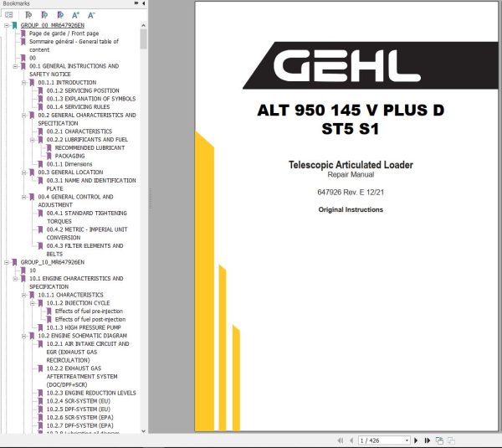502x448 pixels.
Task: Click bookmark icon next to 00 entry
Action: click(x=23, y=58)
